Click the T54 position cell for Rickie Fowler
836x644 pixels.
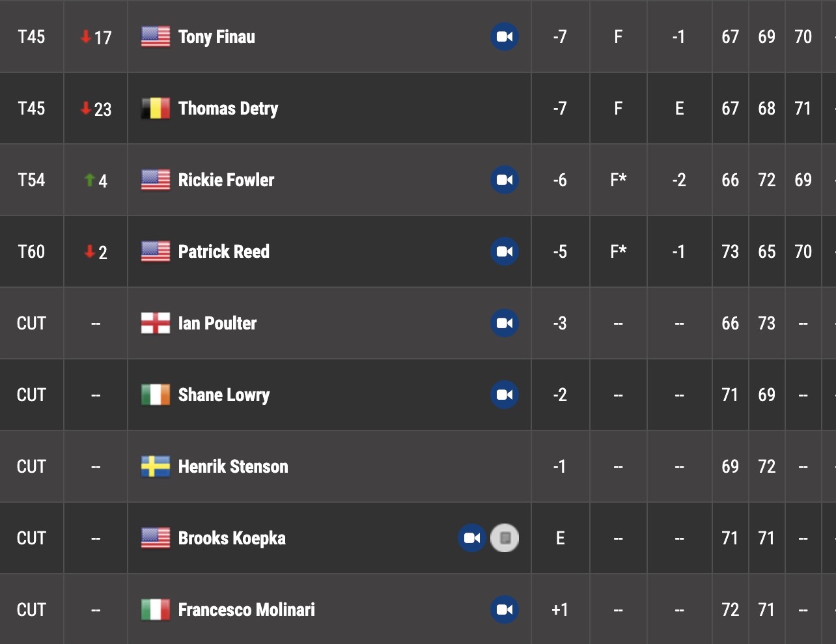click(x=31, y=180)
